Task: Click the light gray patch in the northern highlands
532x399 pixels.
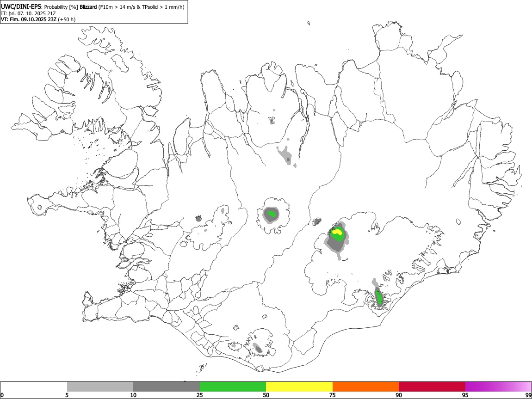Action: (x=286, y=156)
